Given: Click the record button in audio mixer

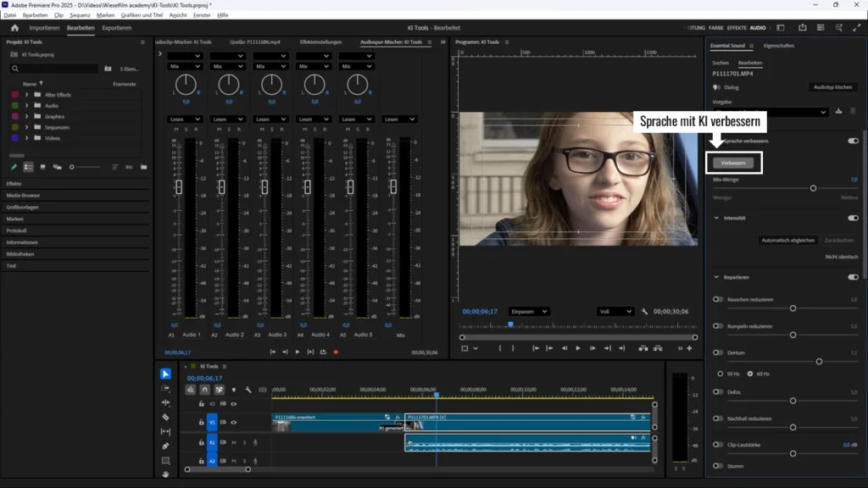Looking at the screenshot, I should click(x=336, y=352).
